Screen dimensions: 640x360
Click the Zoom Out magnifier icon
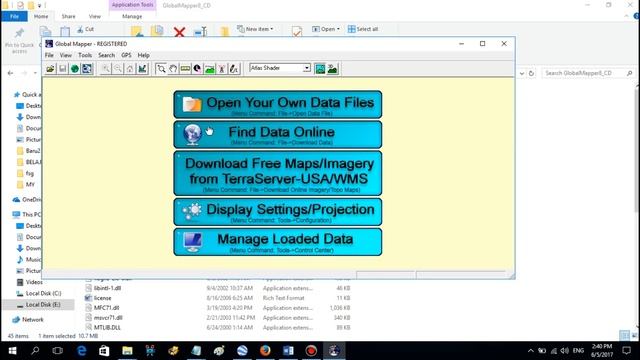tap(118, 69)
